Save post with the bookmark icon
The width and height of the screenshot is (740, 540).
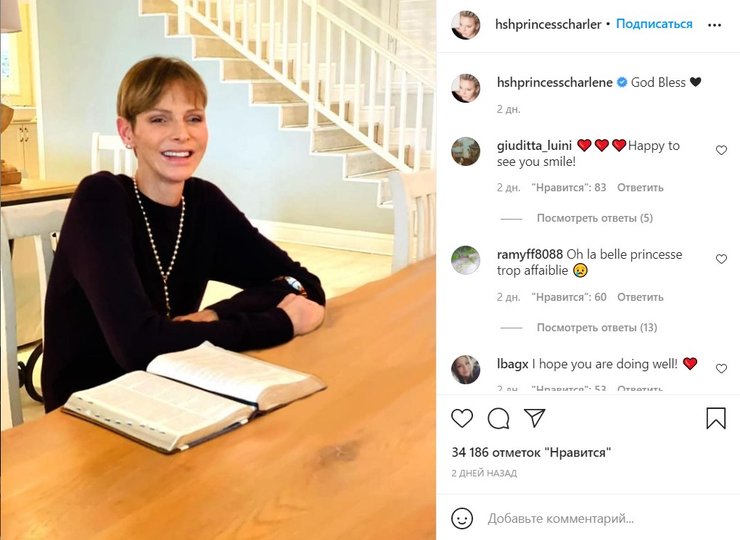(x=715, y=418)
